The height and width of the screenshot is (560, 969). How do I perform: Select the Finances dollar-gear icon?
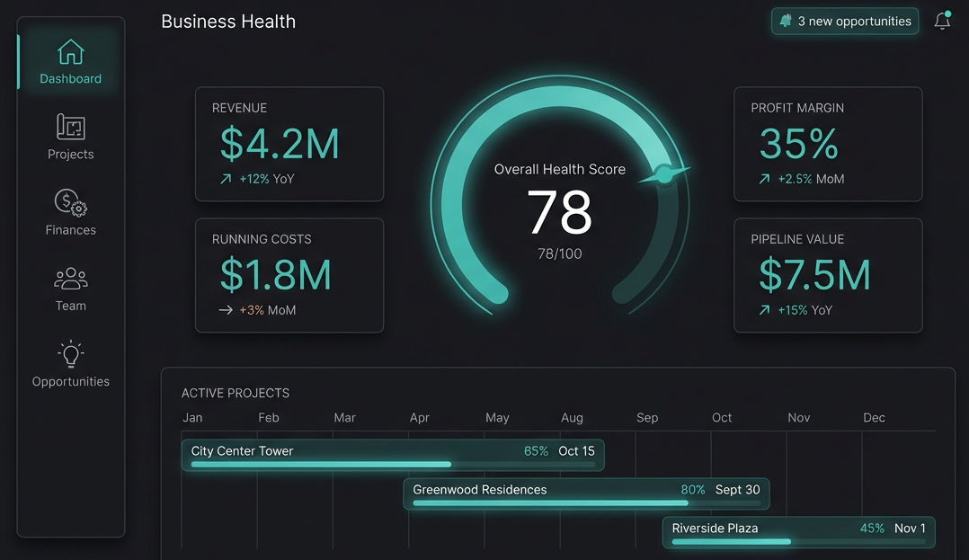click(x=70, y=203)
